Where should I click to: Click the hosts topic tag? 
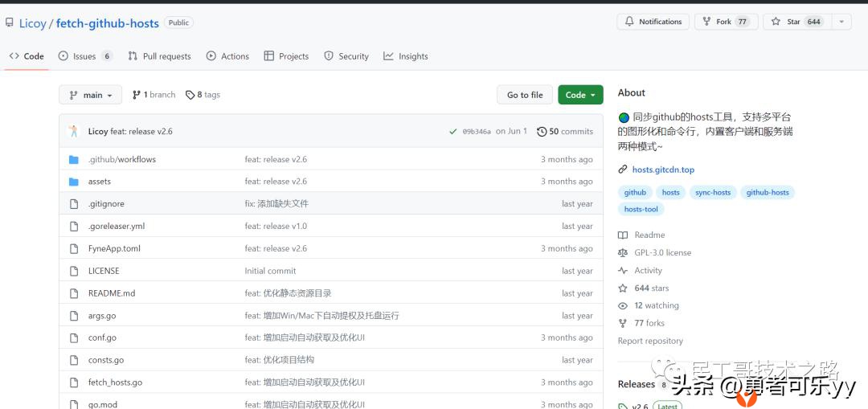point(670,193)
